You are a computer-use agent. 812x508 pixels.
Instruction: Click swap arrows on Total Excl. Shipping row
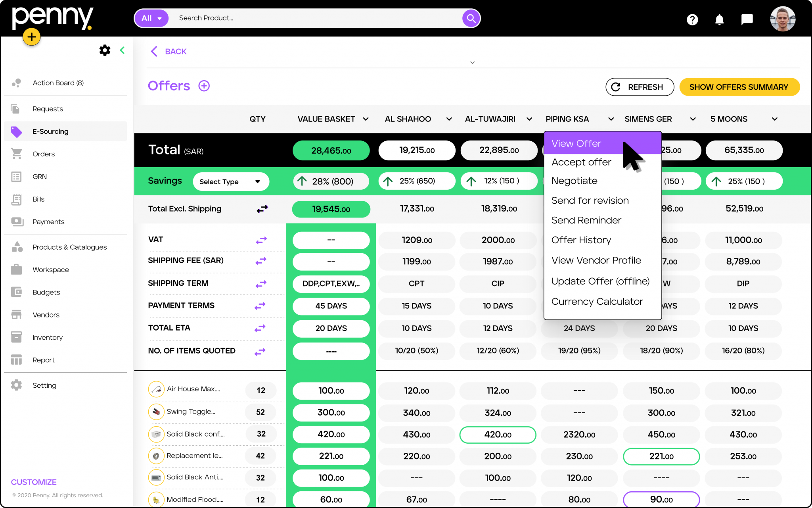coord(262,209)
